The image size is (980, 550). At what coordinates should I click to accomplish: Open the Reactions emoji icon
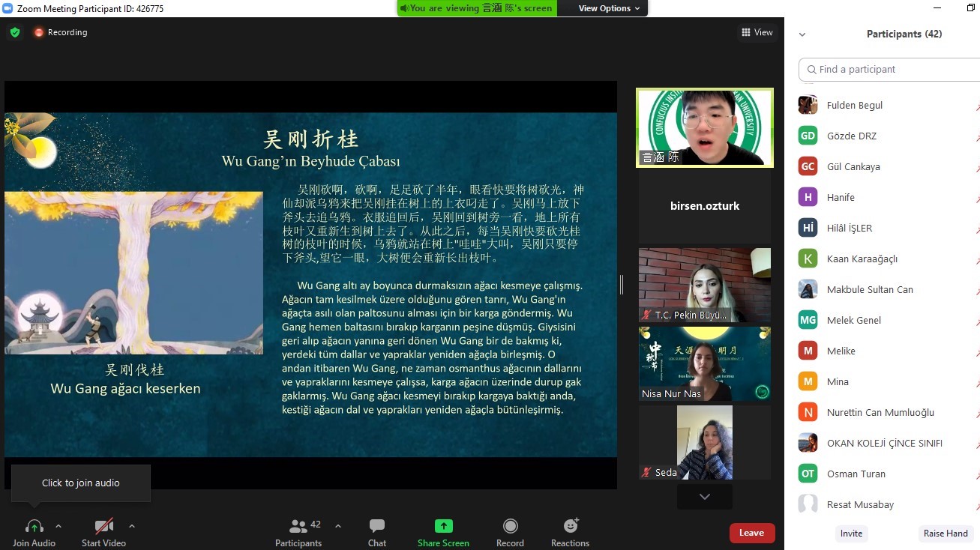tap(570, 526)
